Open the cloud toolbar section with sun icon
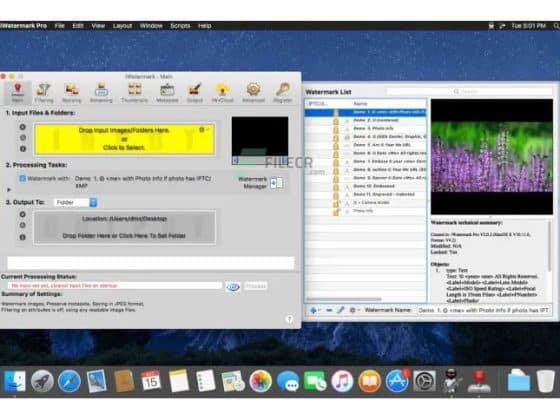The width and height of the screenshot is (560, 420). (x=222, y=92)
